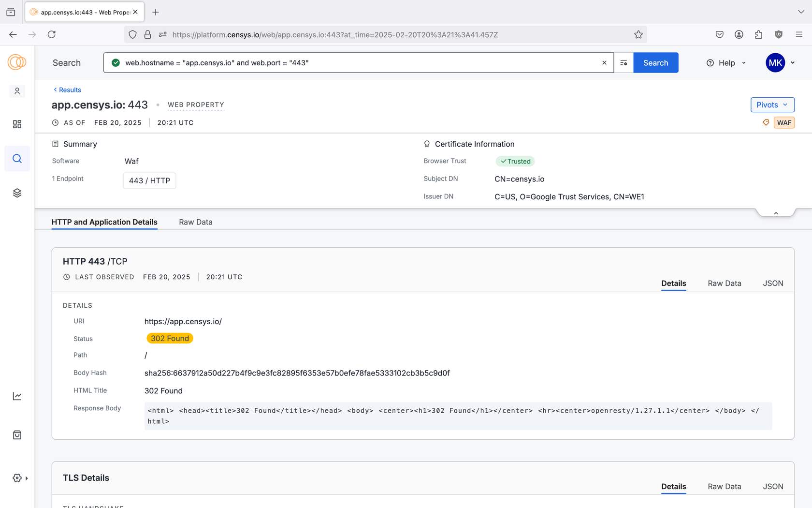
Task: Go forward in browser history
Action: point(32,34)
